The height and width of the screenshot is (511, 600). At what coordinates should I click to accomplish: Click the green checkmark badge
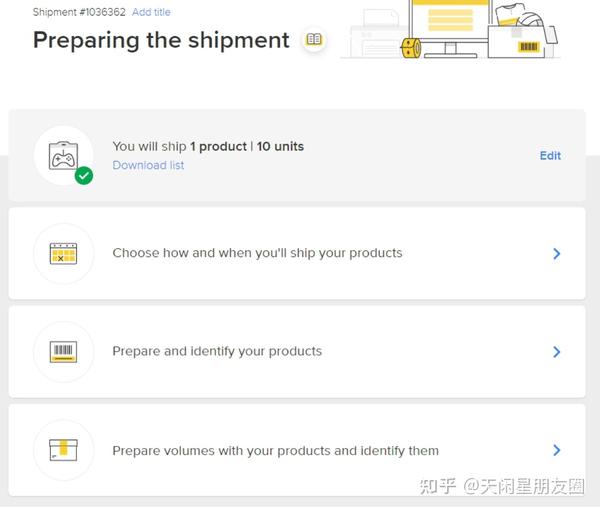(84, 176)
